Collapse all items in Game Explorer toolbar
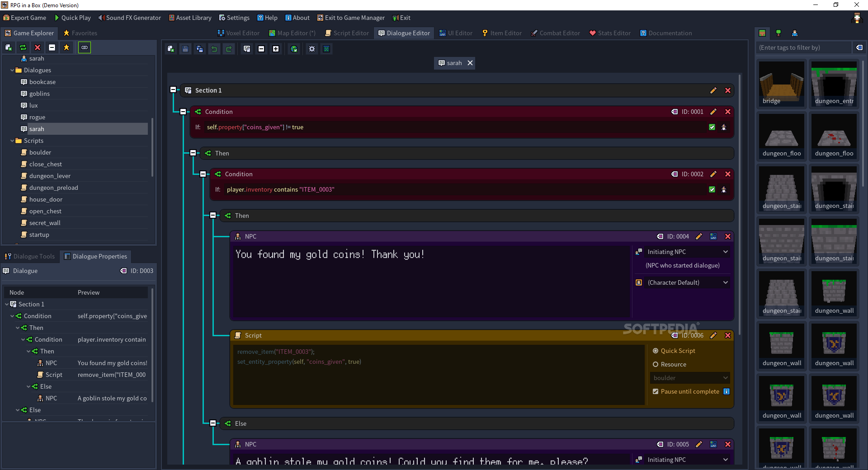868x470 pixels. point(52,47)
